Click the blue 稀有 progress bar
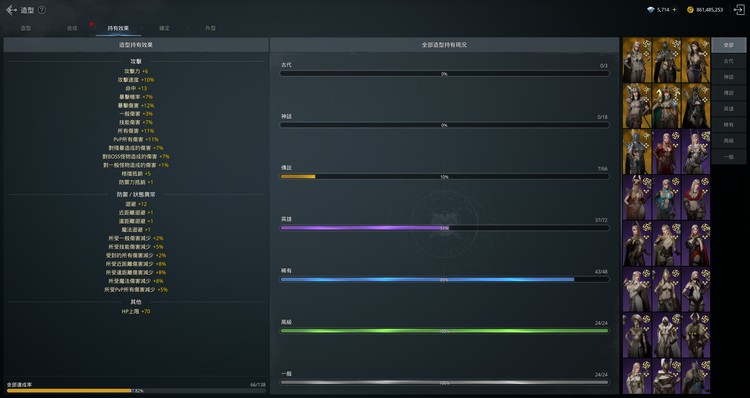The width and height of the screenshot is (750, 398). tap(444, 279)
